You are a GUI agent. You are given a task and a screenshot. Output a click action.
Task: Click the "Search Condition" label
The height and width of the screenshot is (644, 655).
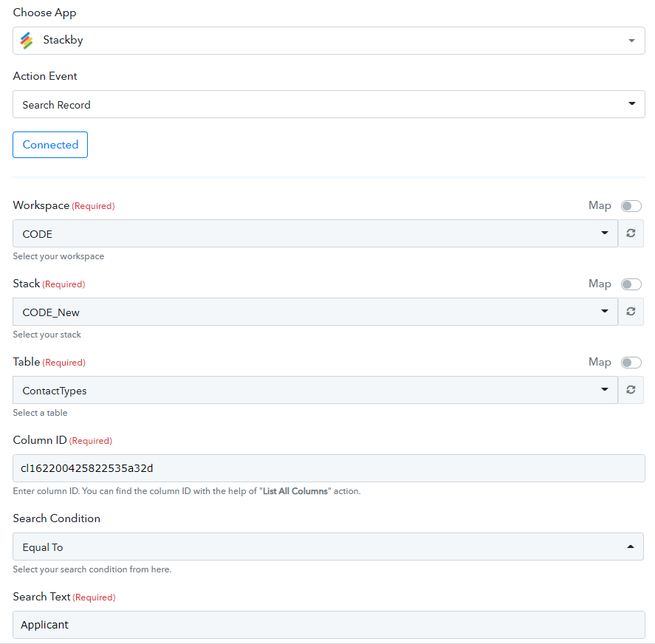click(x=56, y=518)
